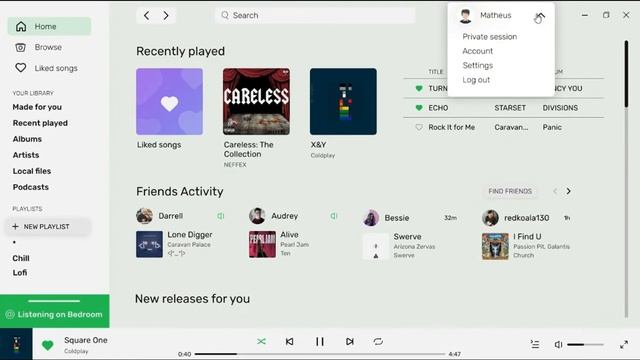Open I Find U album art
Viewport: 640px width, 360px height.
click(495, 247)
